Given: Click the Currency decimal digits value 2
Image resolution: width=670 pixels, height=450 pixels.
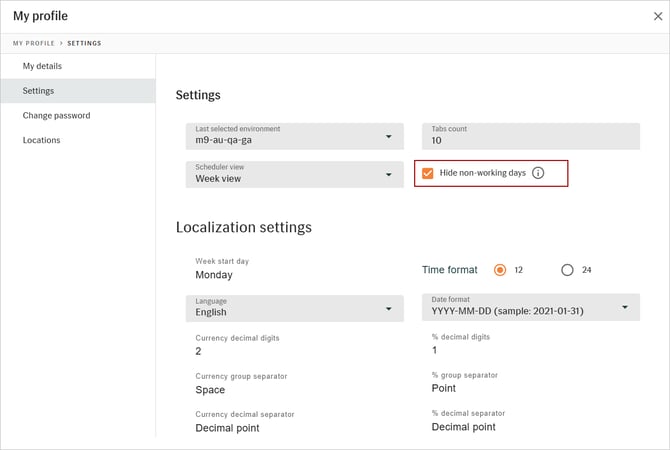Looking at the screenshot, I should click(198, 351).
